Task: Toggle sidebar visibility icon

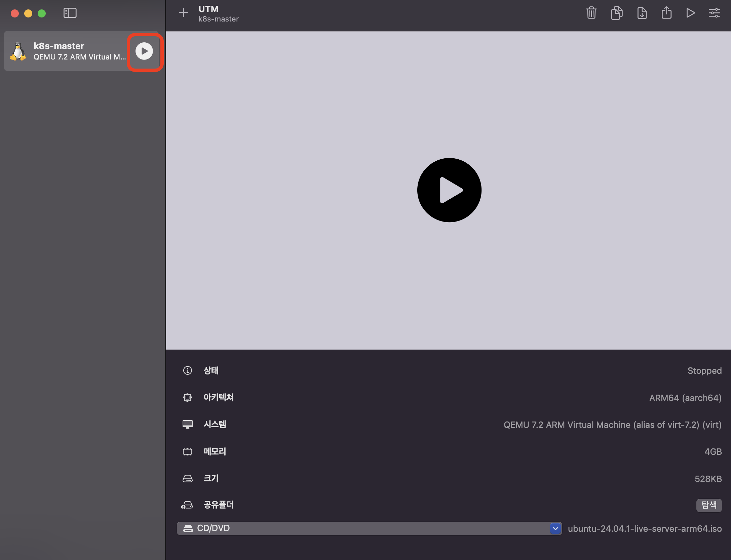Action: [70, 13]
